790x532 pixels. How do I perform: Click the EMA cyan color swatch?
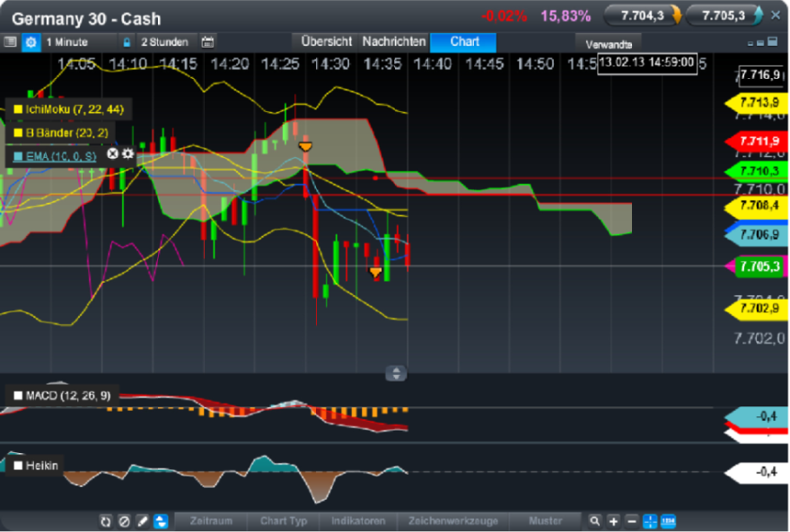(18, 156)
